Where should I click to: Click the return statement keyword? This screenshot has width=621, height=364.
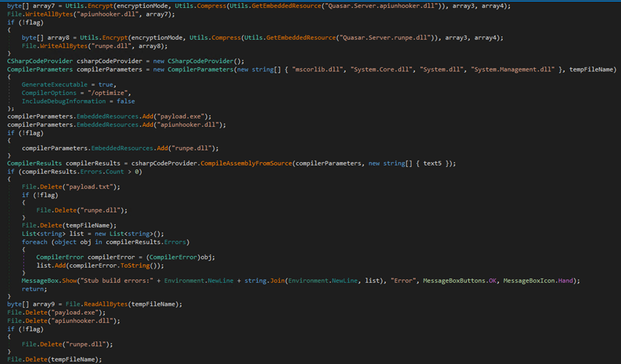coord(34,289)
